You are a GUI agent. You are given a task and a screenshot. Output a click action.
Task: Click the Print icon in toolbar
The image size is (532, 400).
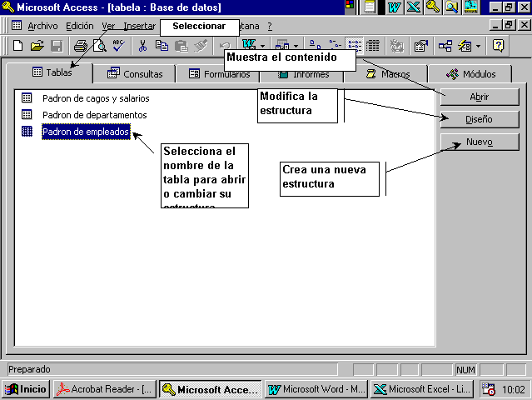[x=81, y=46]
